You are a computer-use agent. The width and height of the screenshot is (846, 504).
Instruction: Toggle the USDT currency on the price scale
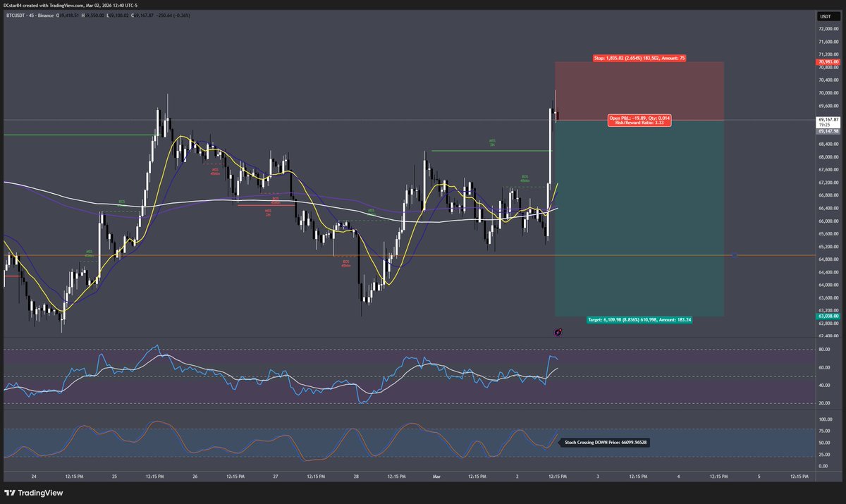[826, 16]
